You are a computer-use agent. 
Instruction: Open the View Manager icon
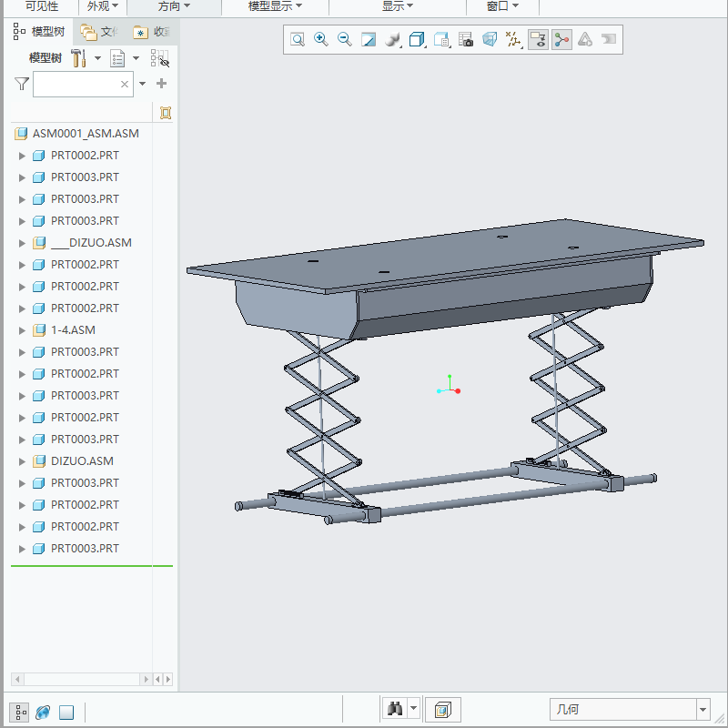pyautogui.click(x=441, y=39)
